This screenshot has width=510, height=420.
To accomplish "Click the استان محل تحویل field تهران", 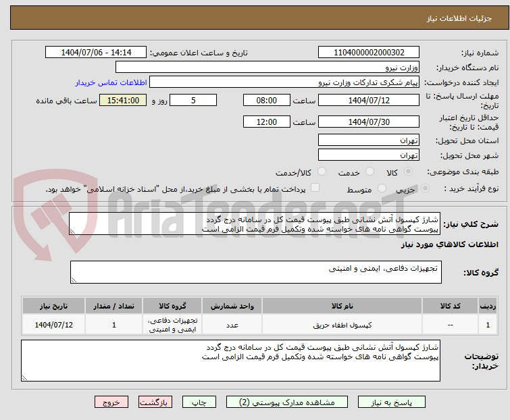I will (x=369, y=140).
